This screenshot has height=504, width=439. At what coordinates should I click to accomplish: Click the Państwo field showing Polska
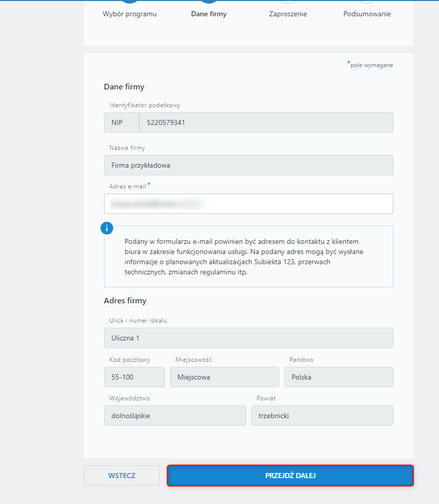(x=339, y=377)
